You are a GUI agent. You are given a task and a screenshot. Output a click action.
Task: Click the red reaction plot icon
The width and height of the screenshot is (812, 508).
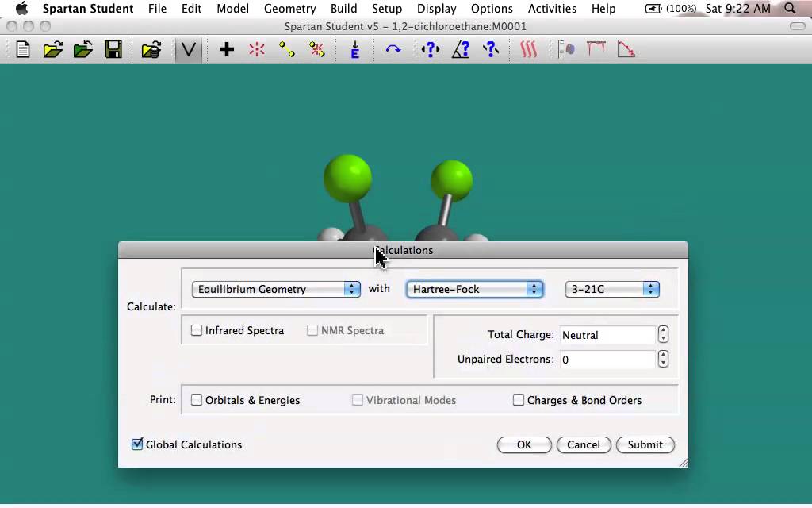626,50
